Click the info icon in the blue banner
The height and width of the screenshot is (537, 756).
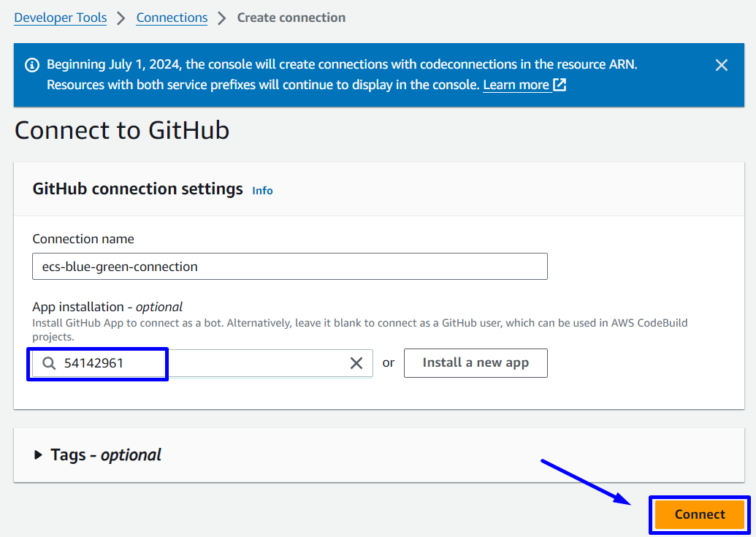[32, 65]
